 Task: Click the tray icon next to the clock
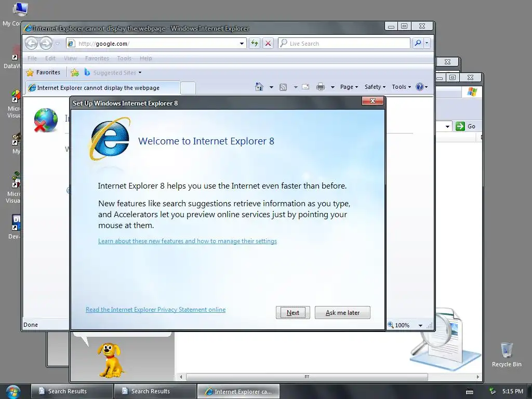(x=493, y=392)
